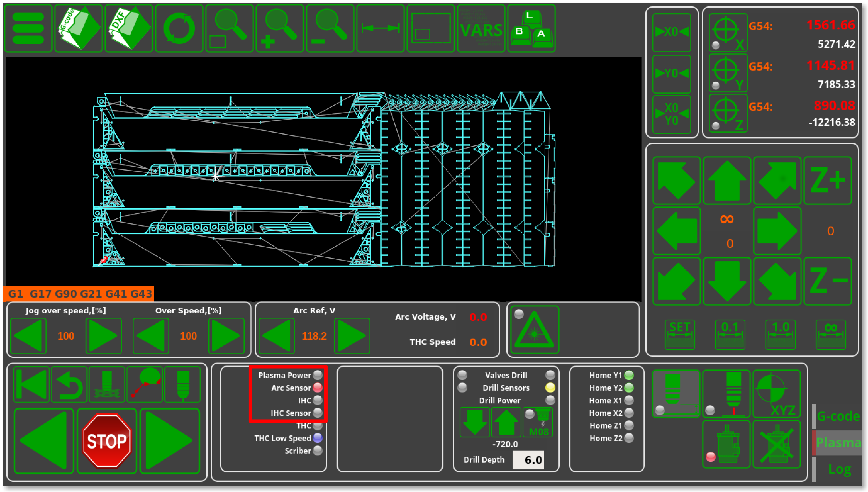Toggle the laser warning triangle button
This screenshot has height=492, width=868.
coord(535,330)
